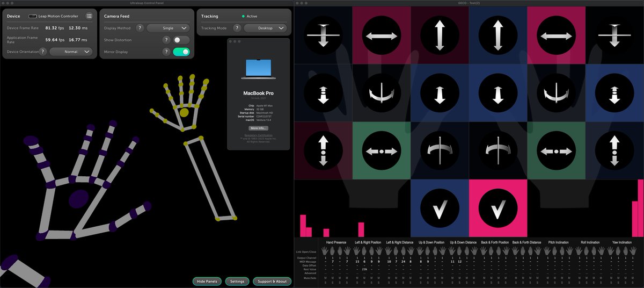
Task: Click the Left & Right Distance heading
Action: pyautogui.click(x=400, y=242)
